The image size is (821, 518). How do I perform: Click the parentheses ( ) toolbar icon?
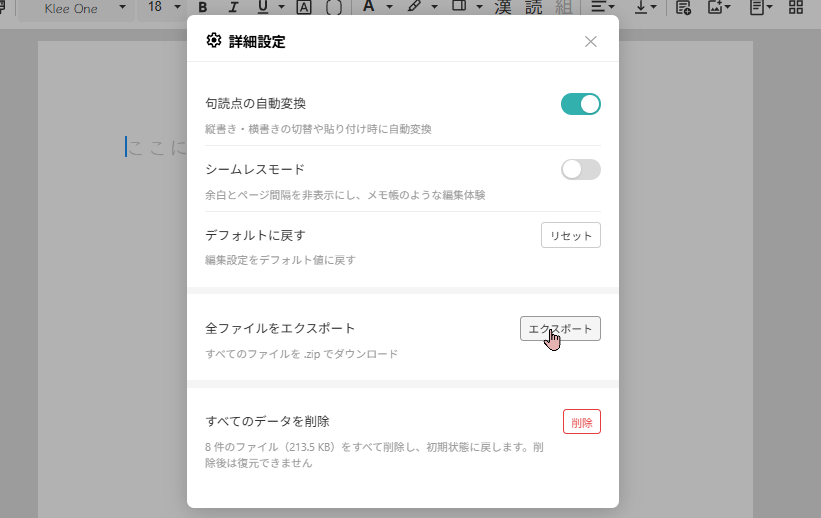(334, 7)
